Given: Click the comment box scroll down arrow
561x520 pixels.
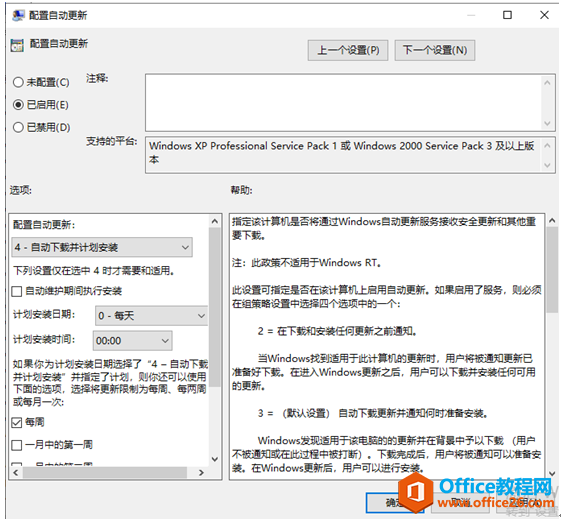Looking at the screenshot, I should [547, 123].
